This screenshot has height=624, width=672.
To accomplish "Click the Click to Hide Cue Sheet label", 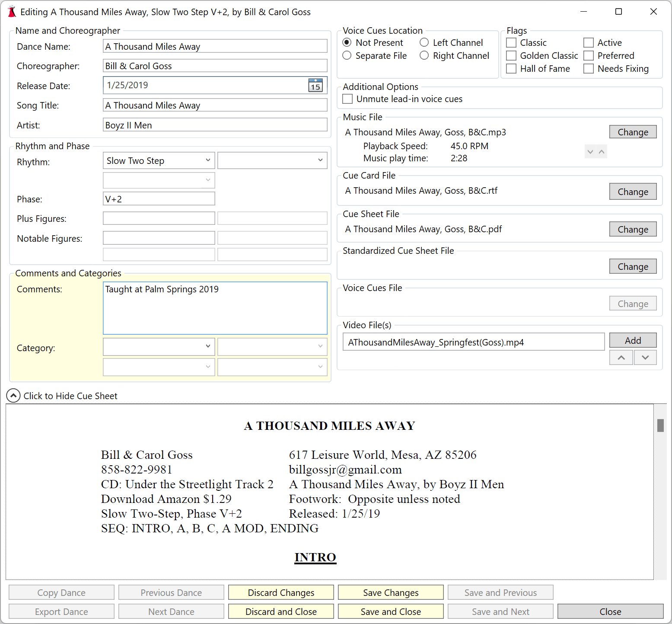I will coord(70,396).
